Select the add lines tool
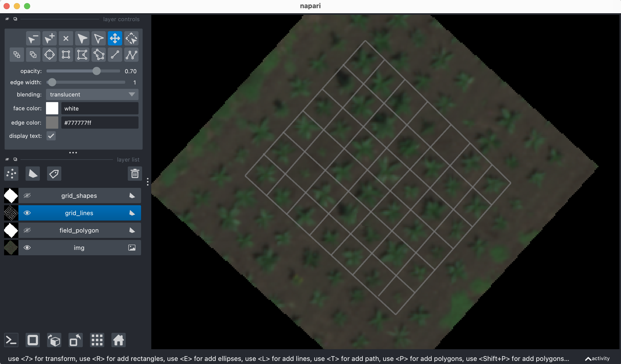Viewport: 621px width, 364px height. click(x=115, y=55)
